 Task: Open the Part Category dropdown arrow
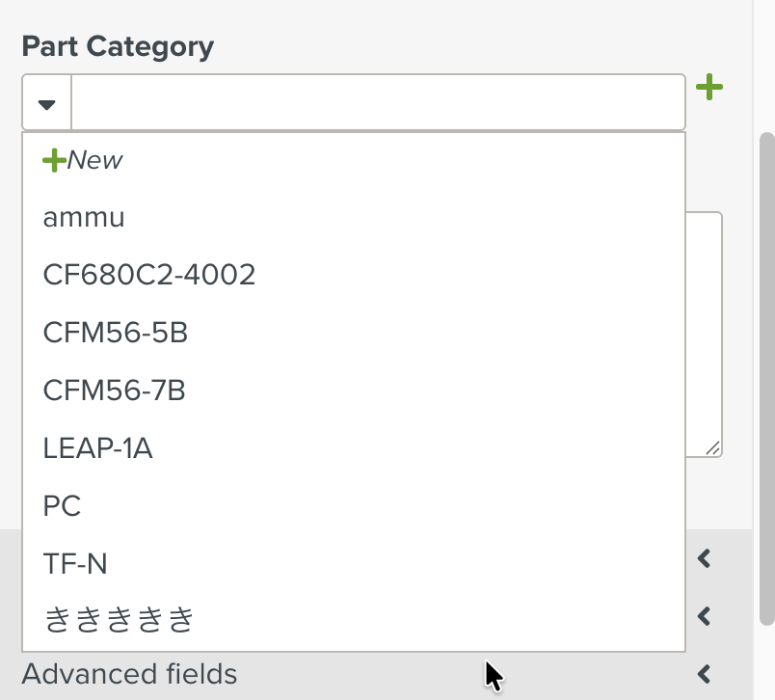(x=47, y=103)
